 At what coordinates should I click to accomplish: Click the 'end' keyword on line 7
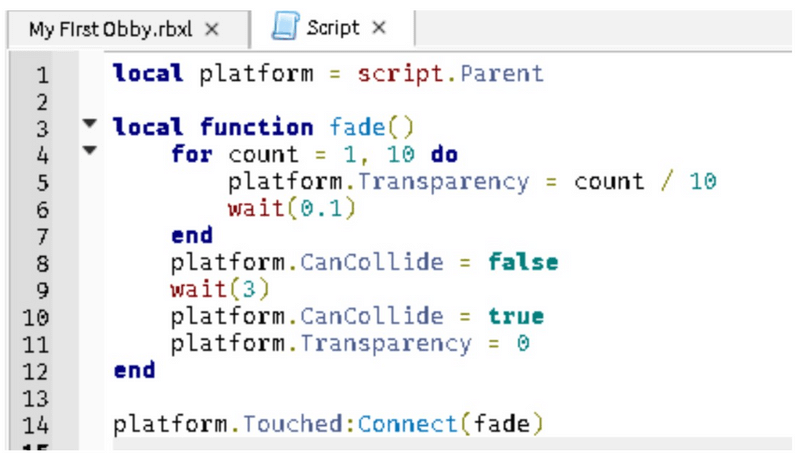click(x=192, y=236)
